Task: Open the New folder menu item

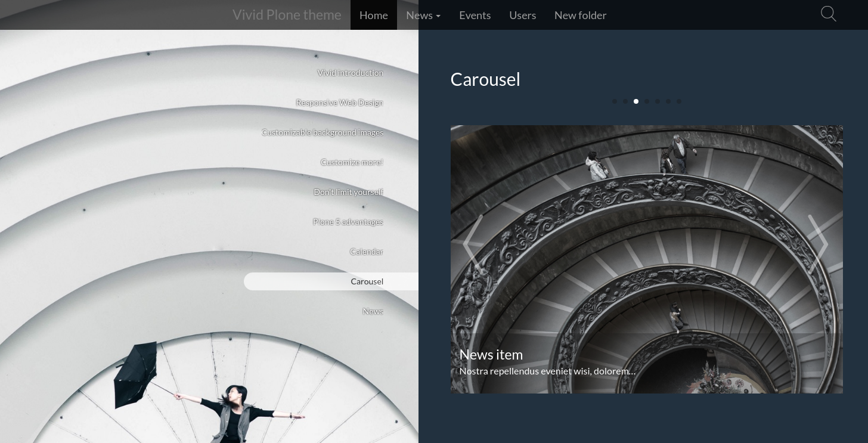Action: coord(581,15)
